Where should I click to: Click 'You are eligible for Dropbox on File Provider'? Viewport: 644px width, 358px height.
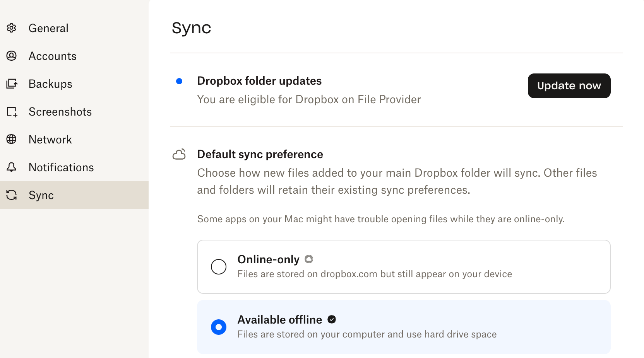tap(309, 99)
